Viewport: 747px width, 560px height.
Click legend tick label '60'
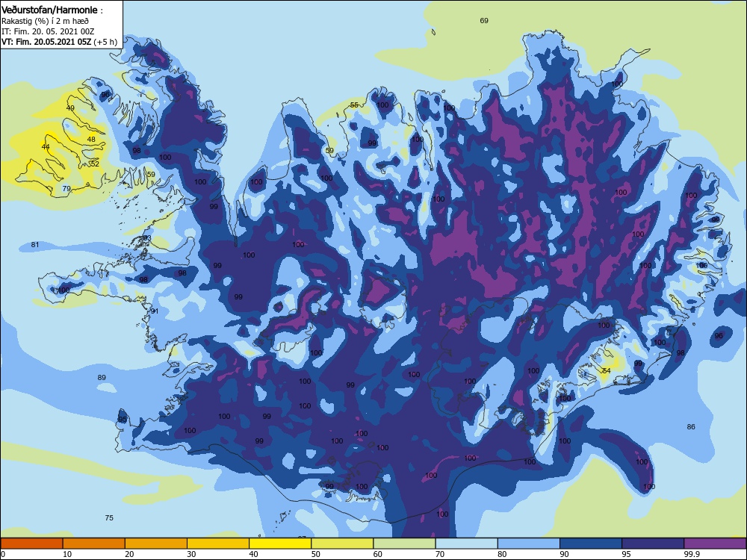click(x=378, y=554)
